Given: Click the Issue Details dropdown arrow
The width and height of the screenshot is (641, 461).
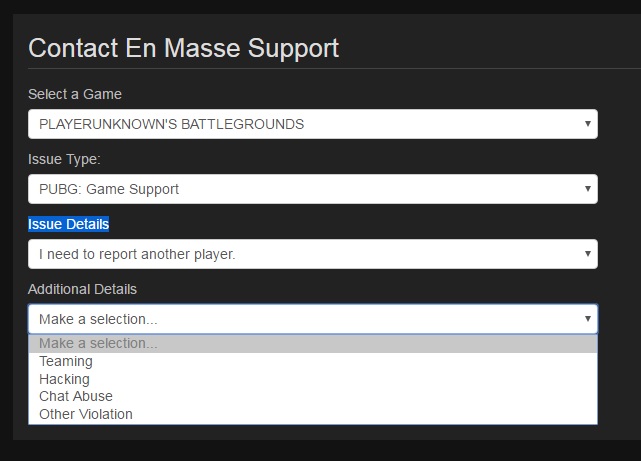Looking at the screenshot, I should pos(587,254).
